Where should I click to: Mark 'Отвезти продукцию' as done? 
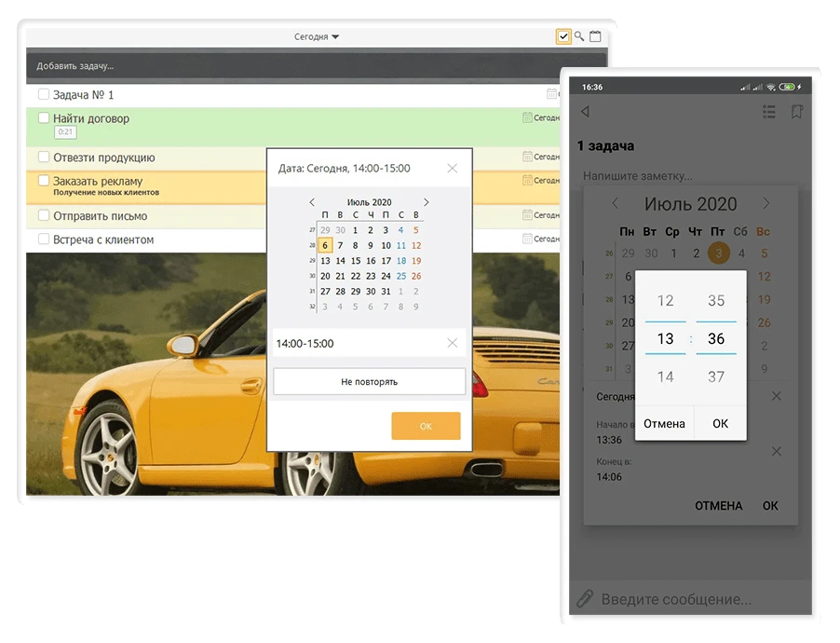click(x=44, y=157)
